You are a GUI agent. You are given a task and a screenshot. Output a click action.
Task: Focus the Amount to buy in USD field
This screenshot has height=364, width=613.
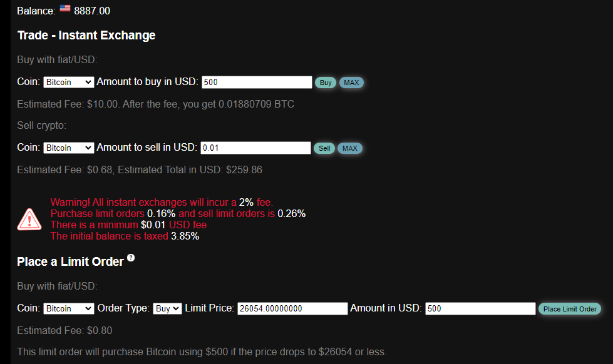click(257, 82)
